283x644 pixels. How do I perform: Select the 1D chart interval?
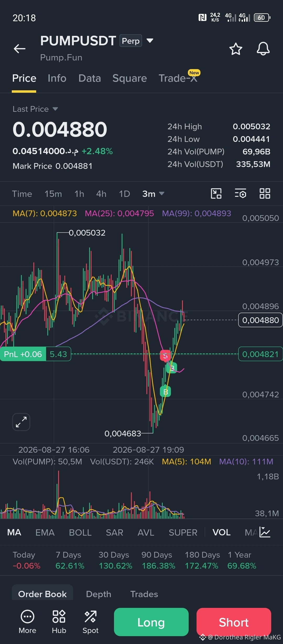(x=124, y=194)
